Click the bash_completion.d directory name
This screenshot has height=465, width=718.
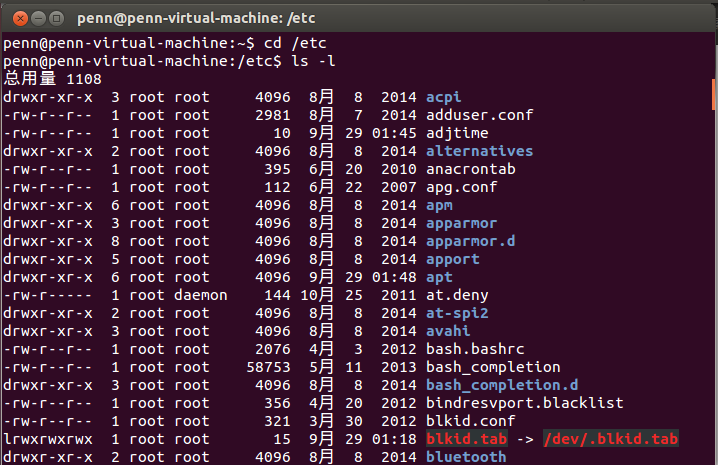coord(502,385)
